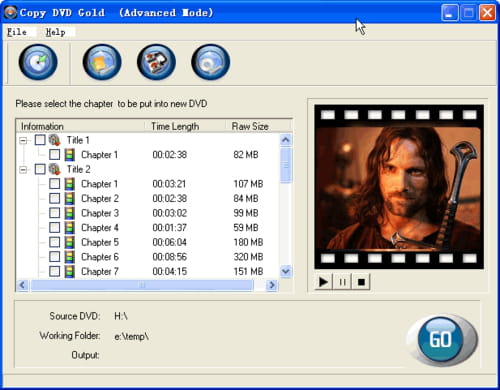Check the Title 2 checkbox

[40, 169]
